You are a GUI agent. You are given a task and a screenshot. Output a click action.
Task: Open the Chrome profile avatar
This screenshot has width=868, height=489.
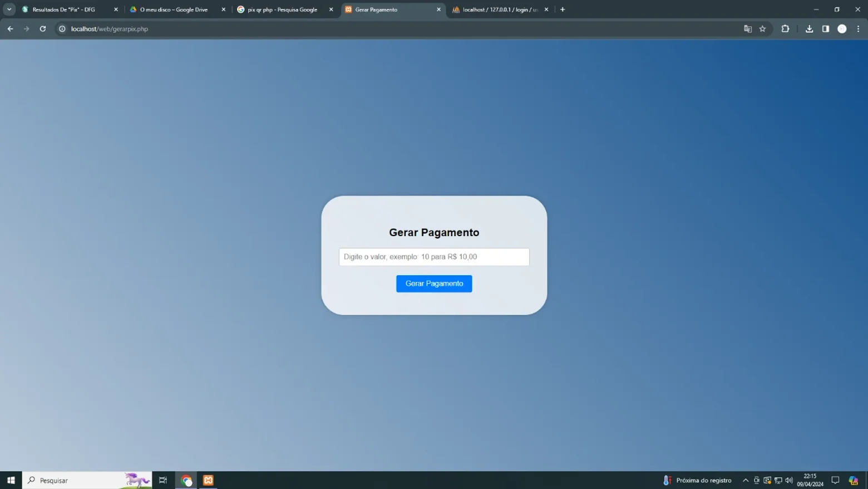(842, 29)
